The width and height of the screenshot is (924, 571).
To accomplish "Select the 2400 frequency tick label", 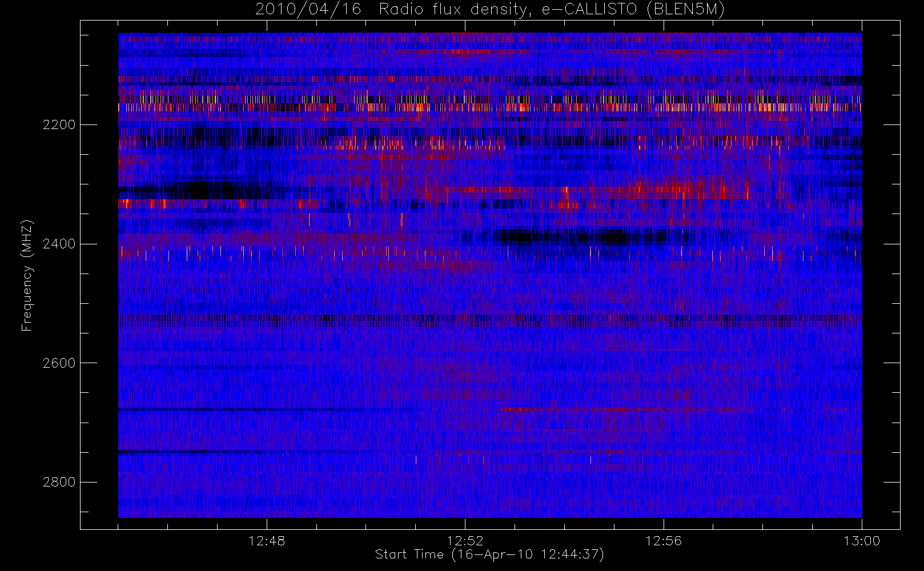I will tap(59, 244).
